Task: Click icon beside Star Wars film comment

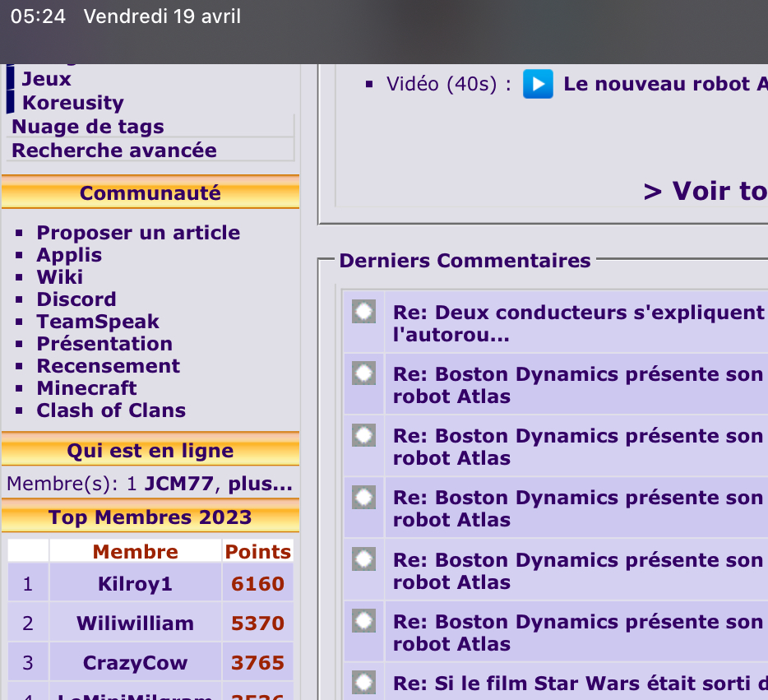Action: tap(363, 682)
